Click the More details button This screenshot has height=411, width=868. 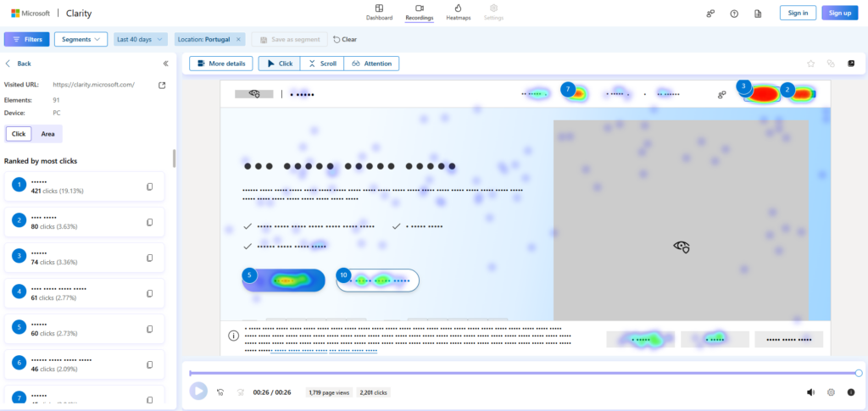tap(221, 64)
